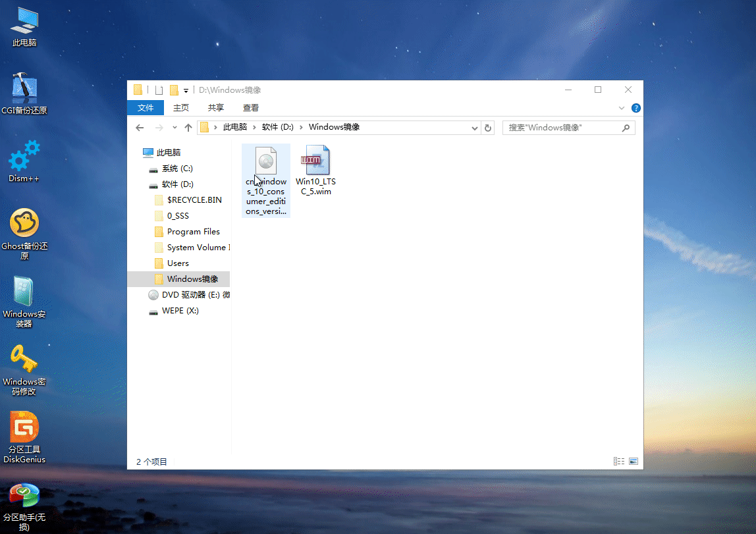Minimize the Explorer window
756x534 pixels.
568,90
